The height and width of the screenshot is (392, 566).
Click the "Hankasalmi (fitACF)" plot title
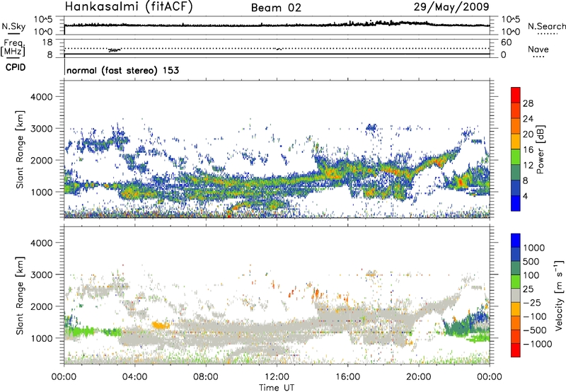129,6
